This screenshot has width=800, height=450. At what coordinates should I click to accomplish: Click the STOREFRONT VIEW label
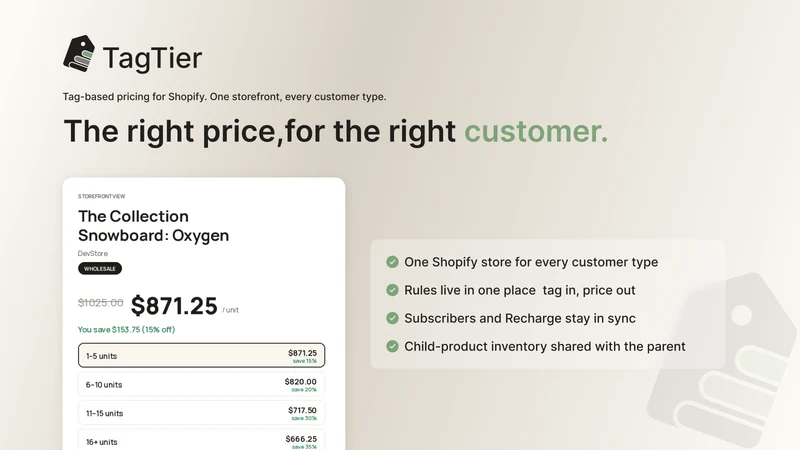102,196
